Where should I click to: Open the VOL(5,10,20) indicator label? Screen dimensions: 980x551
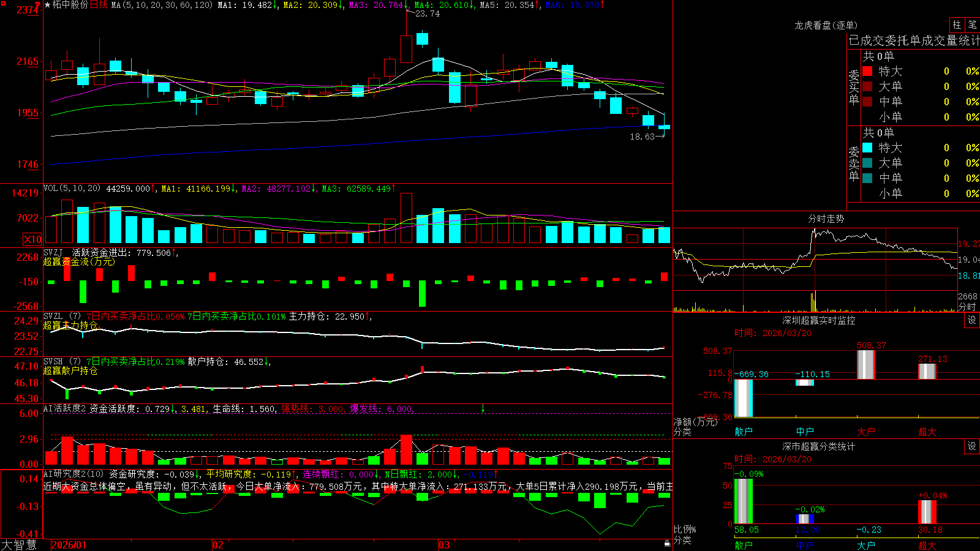click(72, 189)
